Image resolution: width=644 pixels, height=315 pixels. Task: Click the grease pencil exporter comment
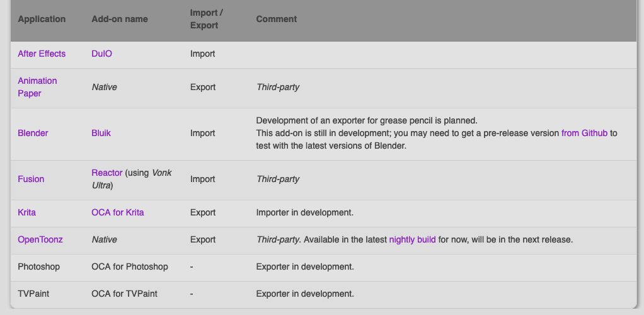point(367,121)
